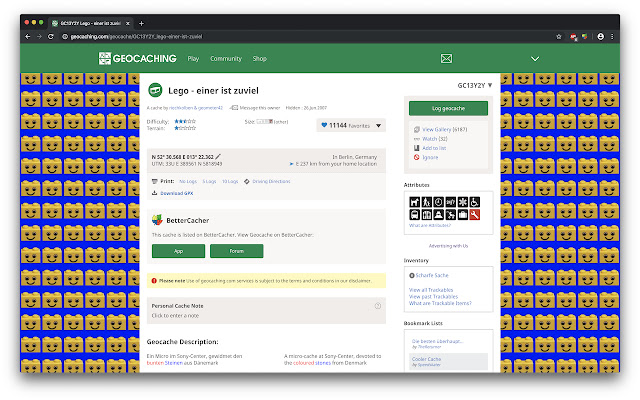
Task: Click the kid friendly attribute icon
Action: (427, 202)
